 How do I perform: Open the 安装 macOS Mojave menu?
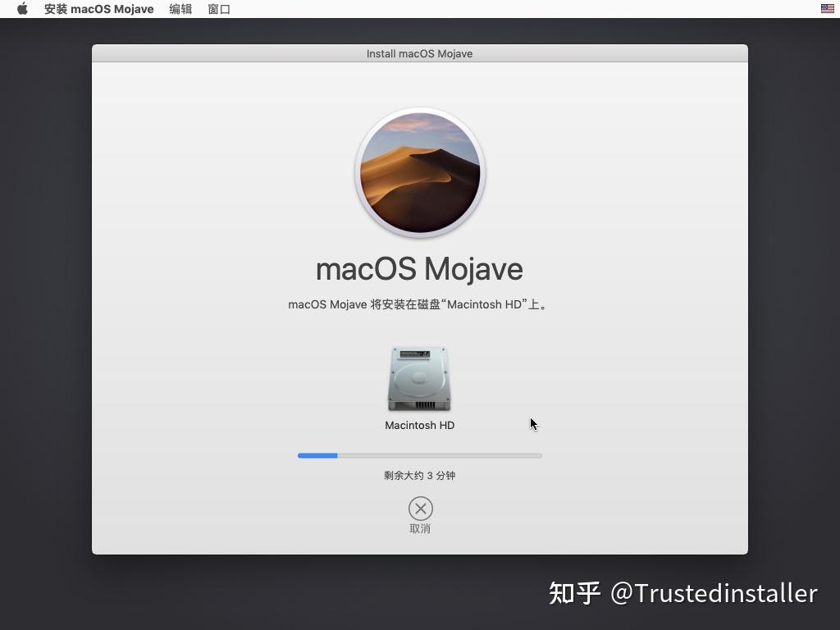pos(98,9)
